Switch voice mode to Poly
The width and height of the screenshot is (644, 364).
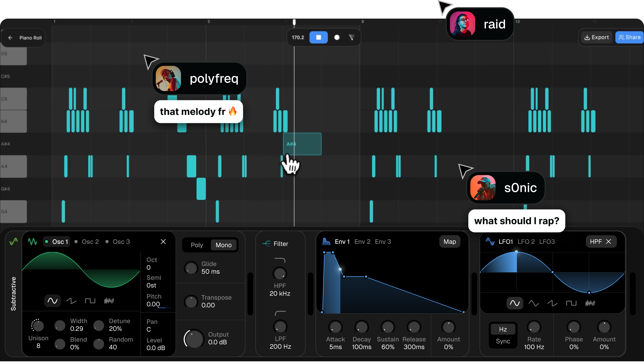(197, 245)
